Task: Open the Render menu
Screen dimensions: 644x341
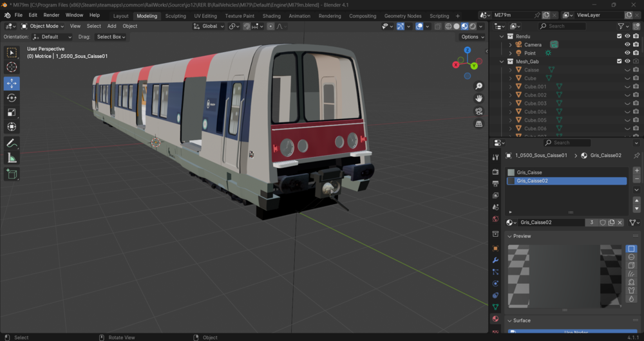Action: tap(52, 15)
